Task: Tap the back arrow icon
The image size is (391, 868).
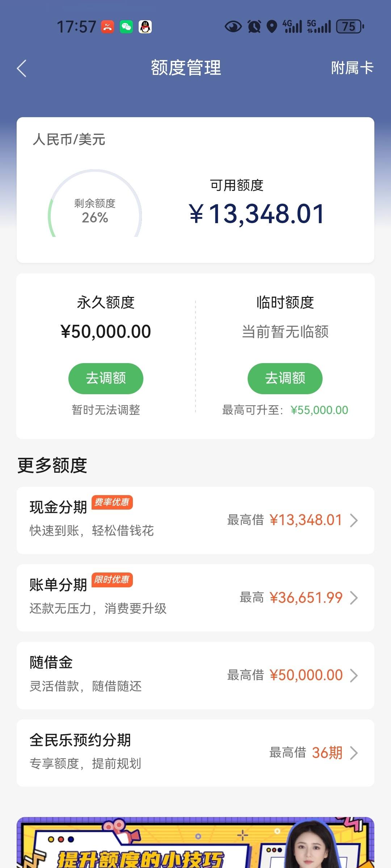Action: (x=22, y=68)
